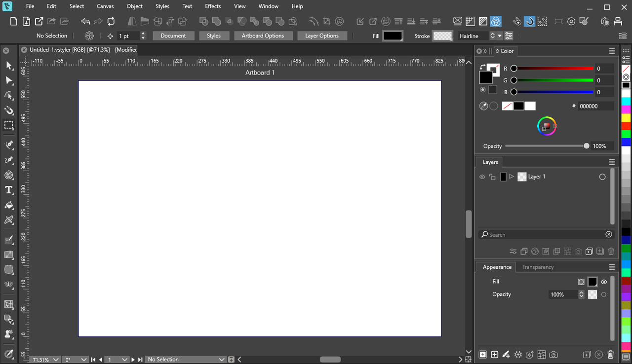Click the trash icon in Layers panel
Viewport: 632px width, 364px height.
(x=611, y=252)
